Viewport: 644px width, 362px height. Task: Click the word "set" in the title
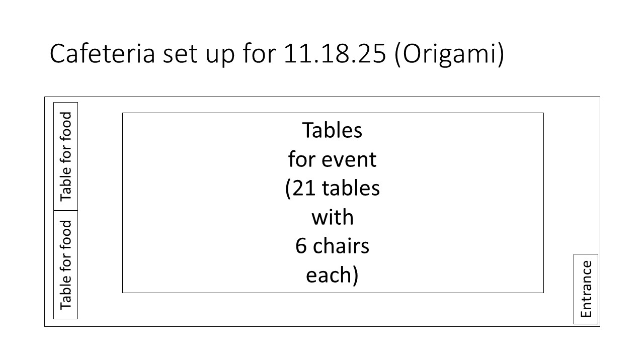(x=179, y=54)
